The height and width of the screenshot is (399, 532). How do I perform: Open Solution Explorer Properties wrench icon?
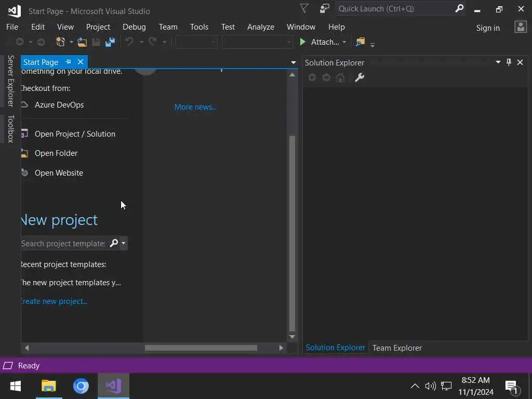pos(360,78)
